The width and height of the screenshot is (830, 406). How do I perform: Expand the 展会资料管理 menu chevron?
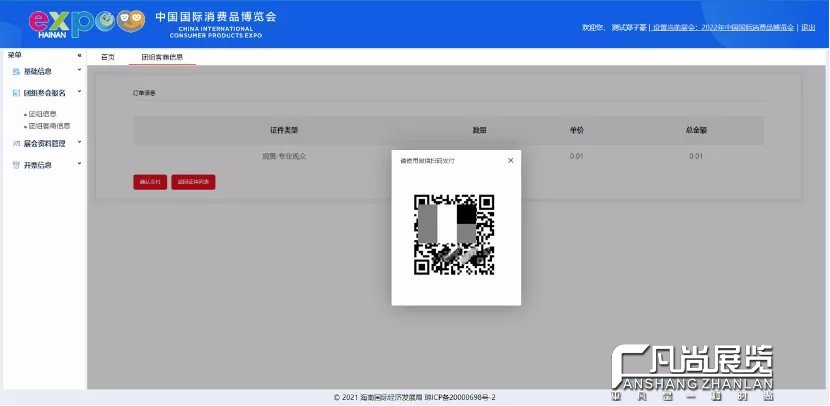[x=80, y=143]
